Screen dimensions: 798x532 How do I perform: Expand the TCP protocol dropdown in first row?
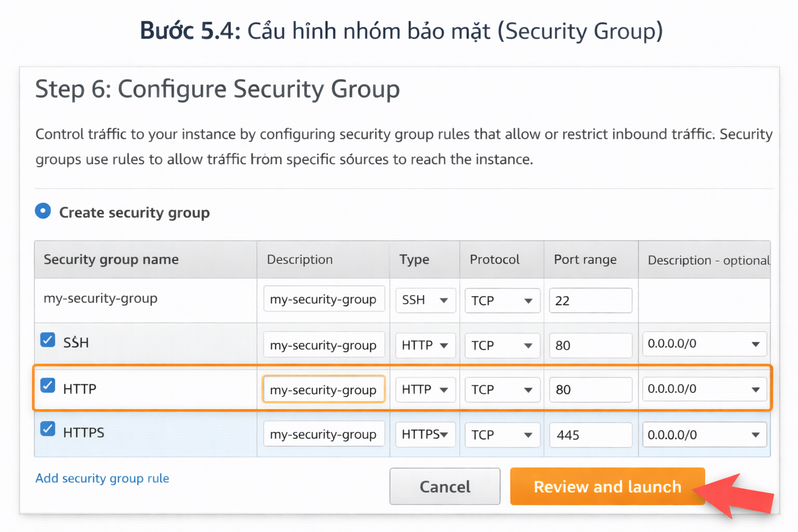(x=502, y=301)
